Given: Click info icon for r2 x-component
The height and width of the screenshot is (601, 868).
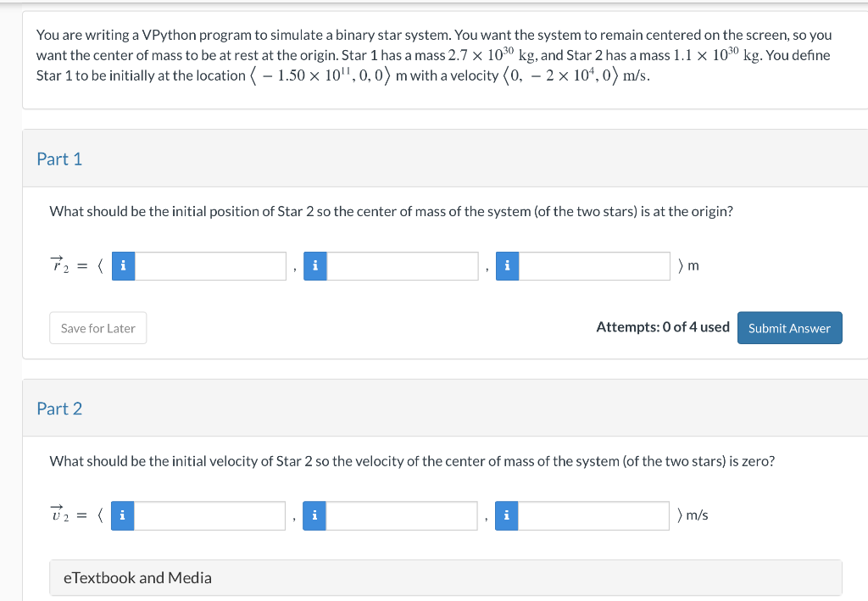Looking at the screenshot, I should pyautogui.click(x=123, y=266).
